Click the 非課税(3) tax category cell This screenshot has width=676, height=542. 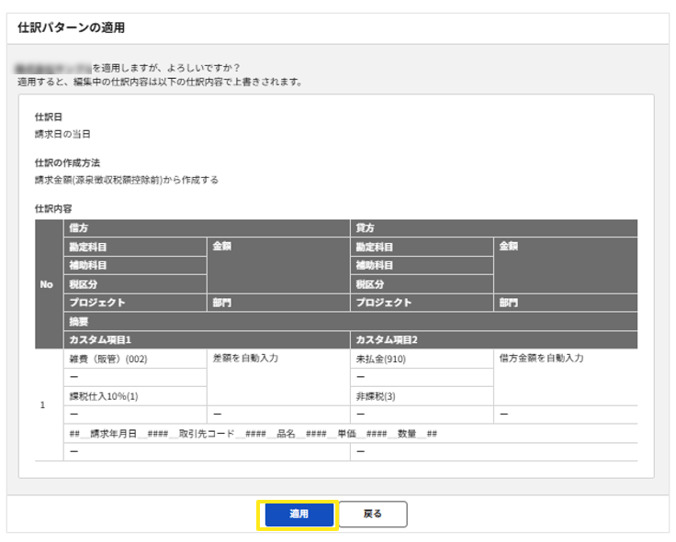coord(422,396)
